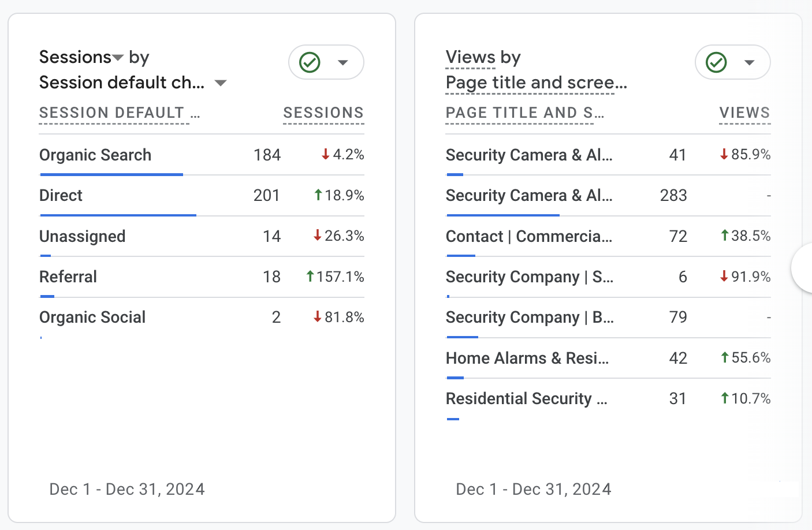Click the green checkmark on Sessions card

pos(310,62)
